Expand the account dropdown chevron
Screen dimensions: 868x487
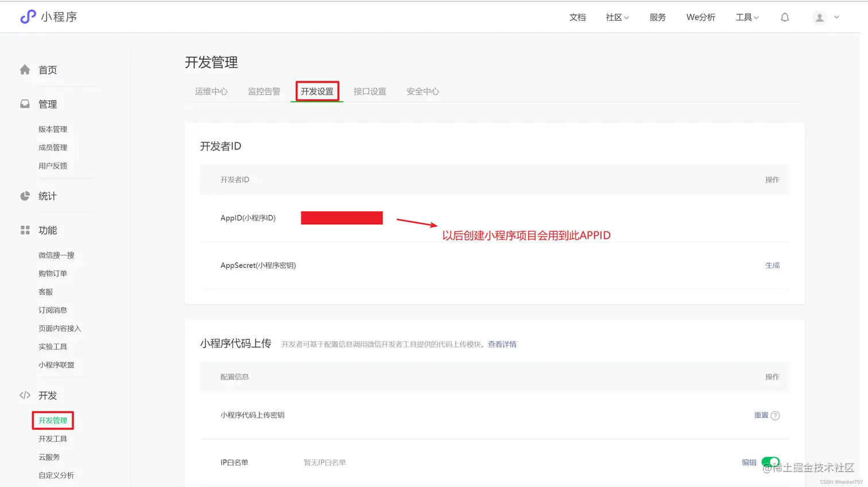point(836,17)
